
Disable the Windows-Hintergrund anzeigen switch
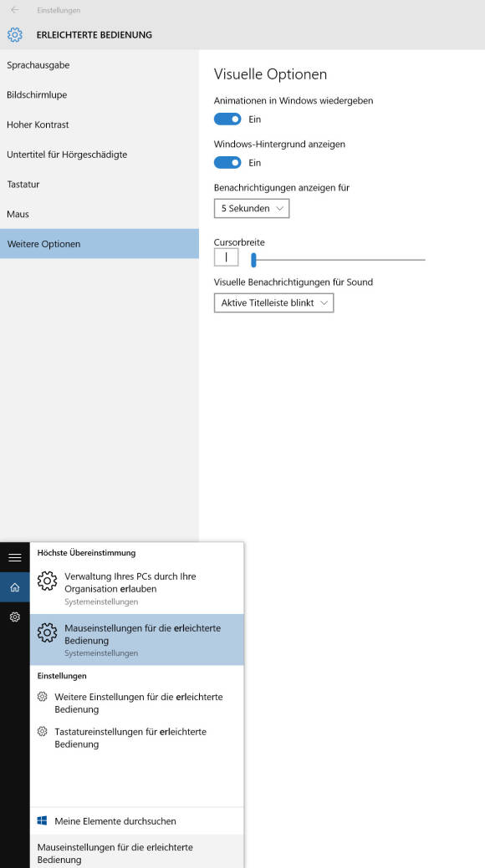[x=227, y=163]
